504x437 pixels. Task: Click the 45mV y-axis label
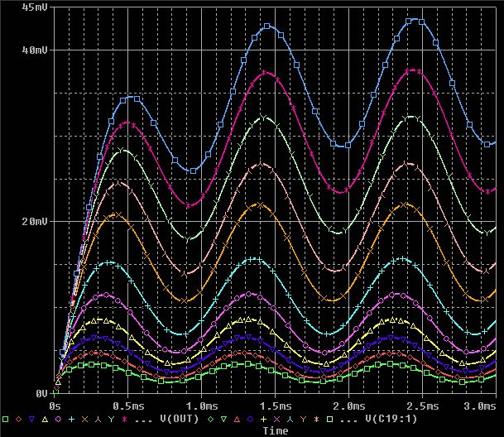35,7
